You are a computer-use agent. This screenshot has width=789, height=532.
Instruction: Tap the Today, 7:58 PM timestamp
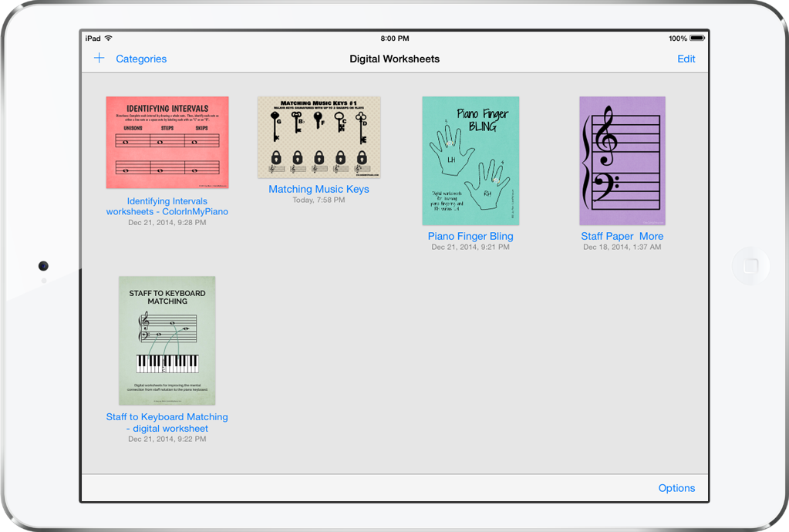(x=319, y=199)
